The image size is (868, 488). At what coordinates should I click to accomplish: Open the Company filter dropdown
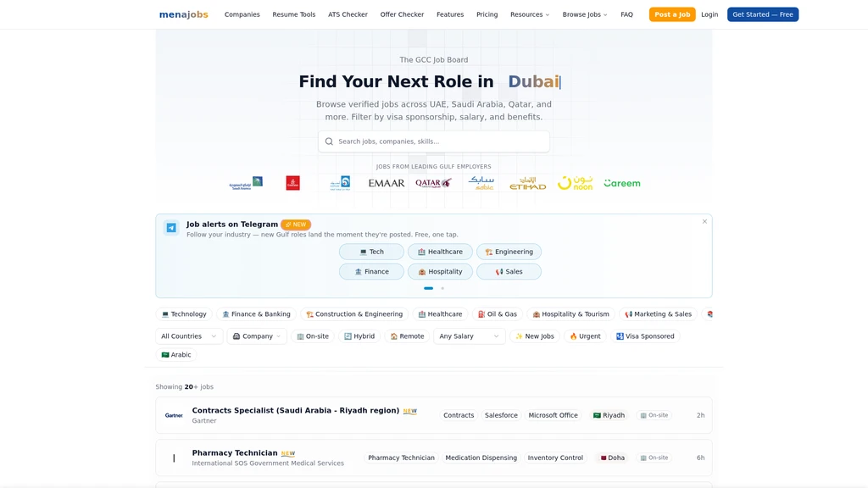[x=257, y=336]
